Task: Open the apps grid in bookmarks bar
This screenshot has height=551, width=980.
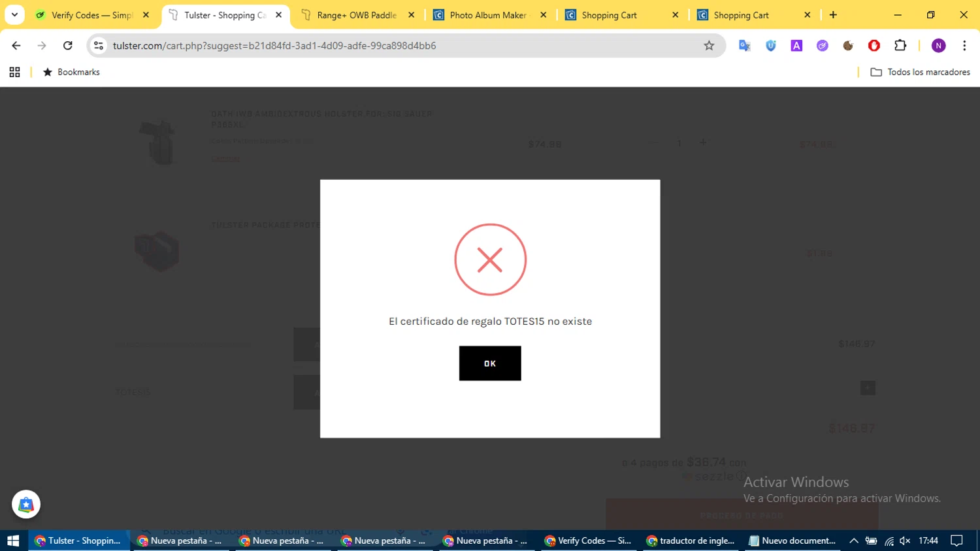Action: [14, 72]
